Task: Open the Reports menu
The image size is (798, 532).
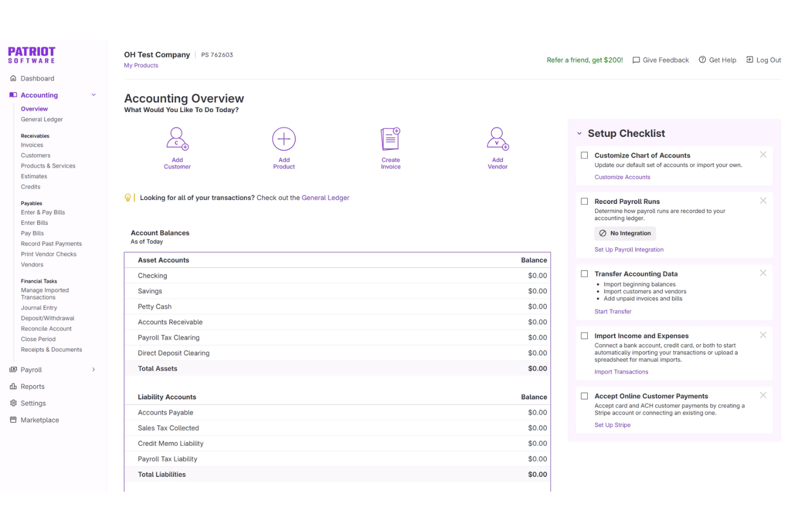Action: pyautogui.click(x=33, y=386)
